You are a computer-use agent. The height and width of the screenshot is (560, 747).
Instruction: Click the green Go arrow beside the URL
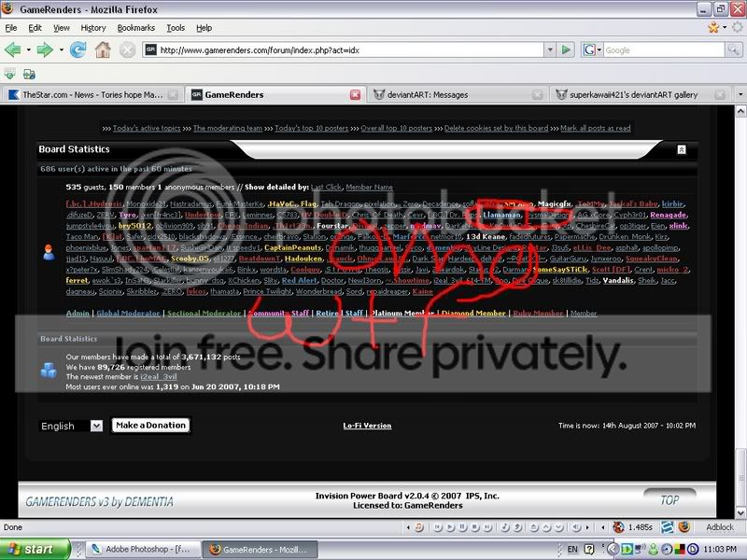coord(566,49)
